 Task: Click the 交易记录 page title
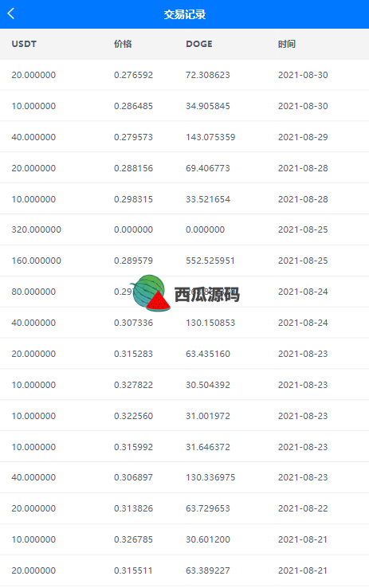[185, 14]
